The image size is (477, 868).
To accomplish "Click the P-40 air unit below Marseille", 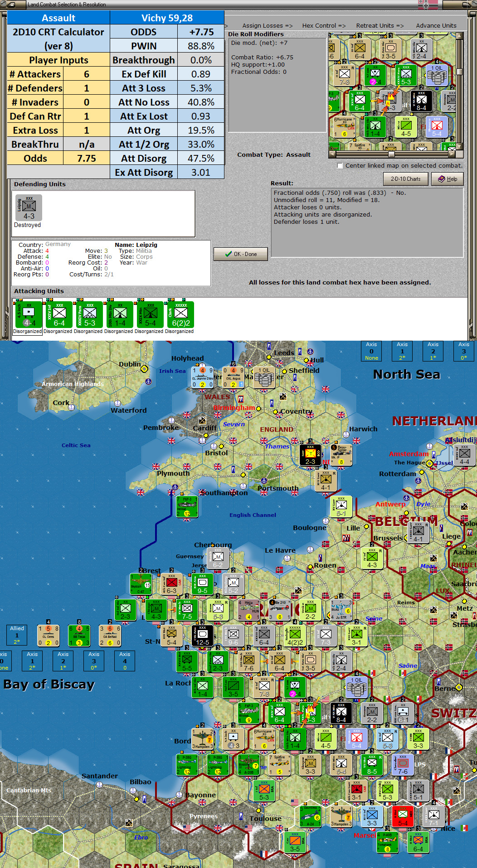I will pos(387,842).
